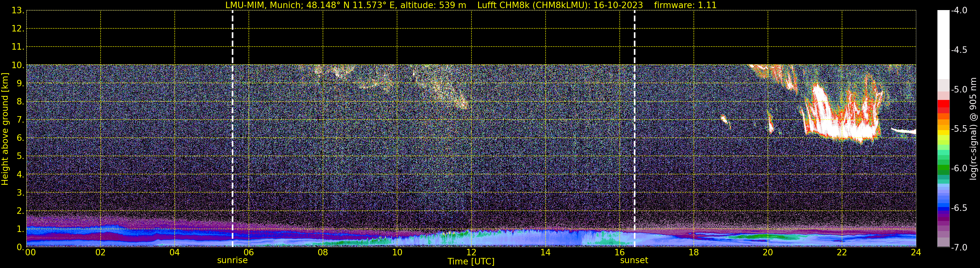Viewport: 980px width, 268px height.
Task: Click the 'Lufft CHM8k (CHM8kLMU)' title text
Action: tap(533, 5)
